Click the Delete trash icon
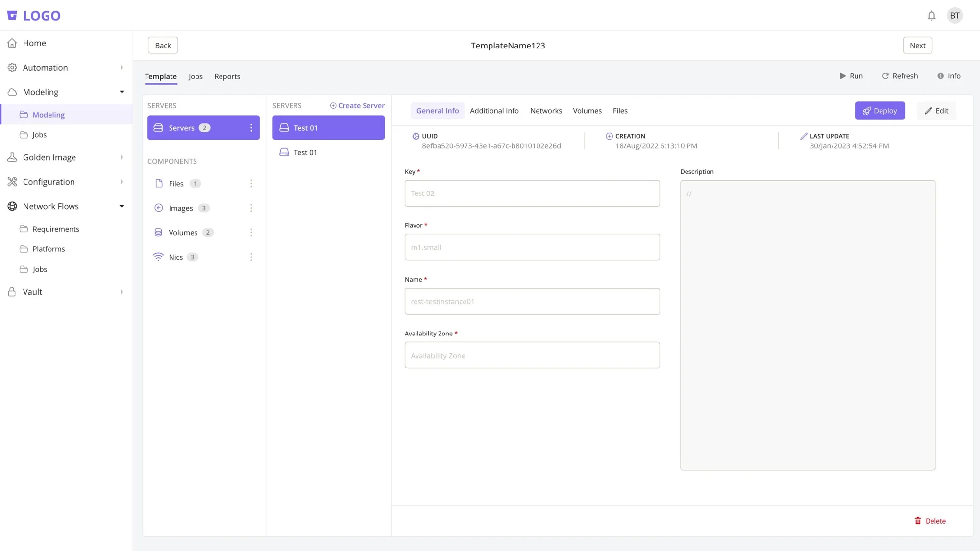 (x=918, y=521)
